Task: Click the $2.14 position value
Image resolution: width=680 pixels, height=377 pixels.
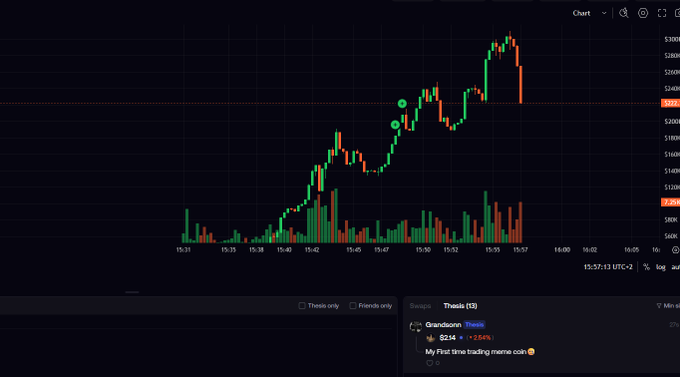Action: tap(447, 338)
